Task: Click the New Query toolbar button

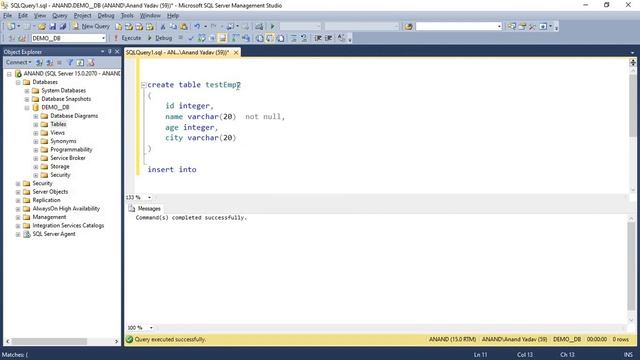Action: [x=91, y=26]
